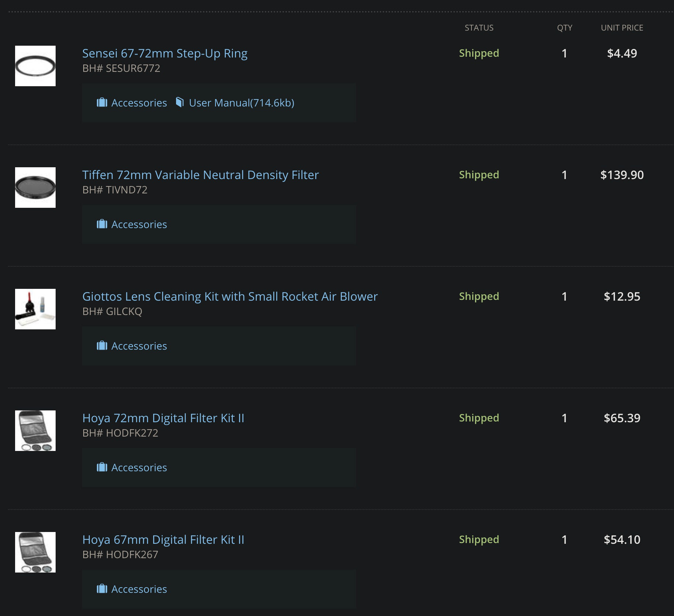Click the briefcase icon under Tiffen Neutral Density Filter
The image size is (674, 616).
pyautogui.click(x=102, y=224)
